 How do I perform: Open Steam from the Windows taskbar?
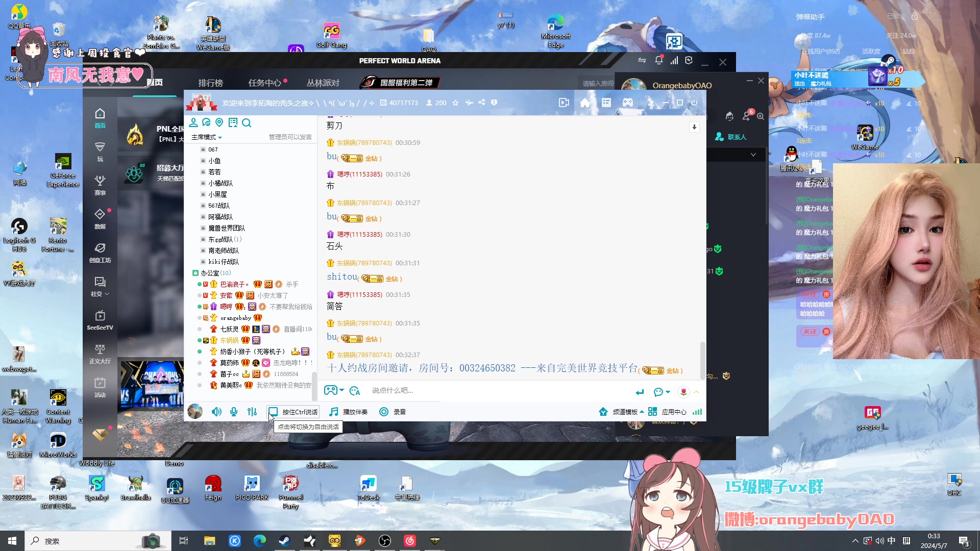point(284,541)
